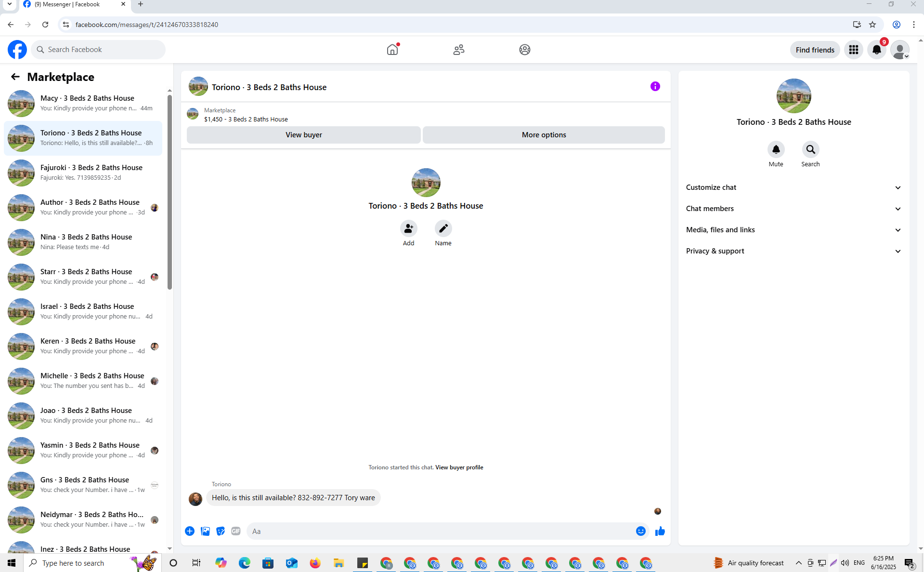This screenshot has height=572, width=924.
Task: Open Task View on taskbar
Action: (196, 563)
